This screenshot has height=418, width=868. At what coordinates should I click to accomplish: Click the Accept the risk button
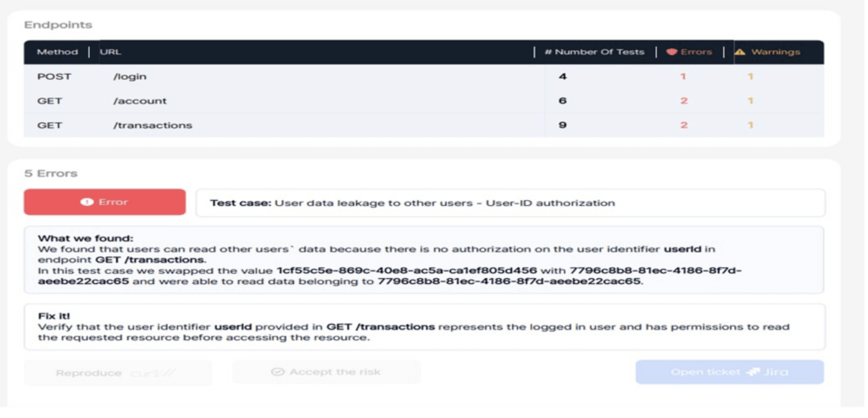(326, 372)
